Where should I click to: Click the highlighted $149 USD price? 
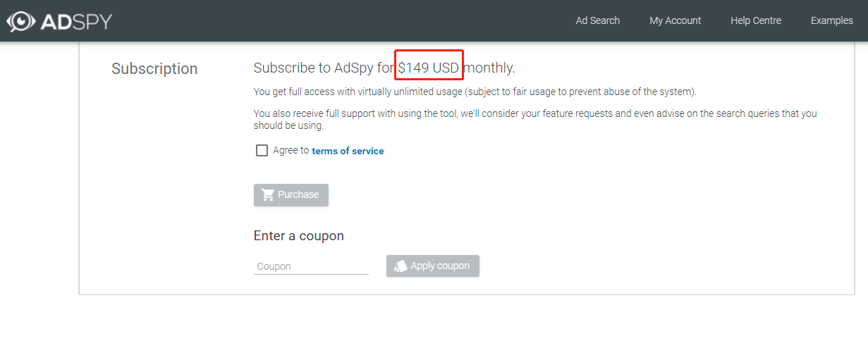tap(428, 68)
